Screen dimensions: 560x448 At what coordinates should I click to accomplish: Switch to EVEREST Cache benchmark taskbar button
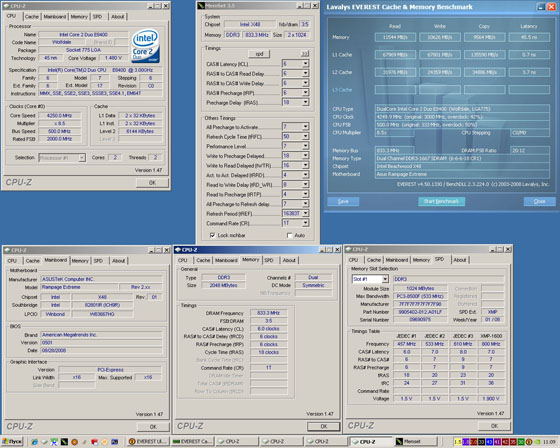pyautogui.click(x=192, y=442)
